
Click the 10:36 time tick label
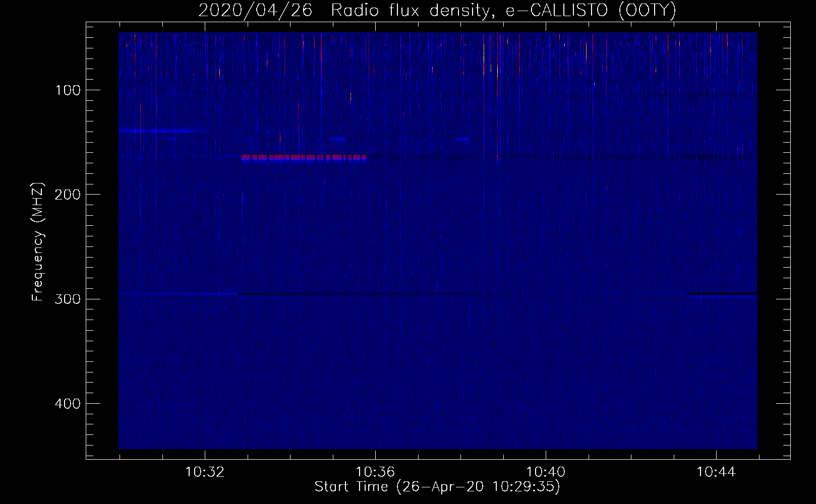[375, 472]
